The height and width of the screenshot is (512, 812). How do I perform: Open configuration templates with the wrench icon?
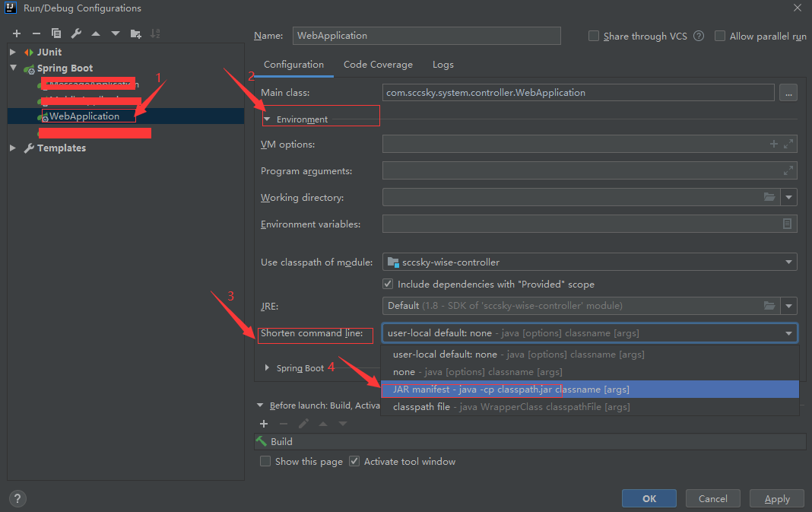(76, 33)
